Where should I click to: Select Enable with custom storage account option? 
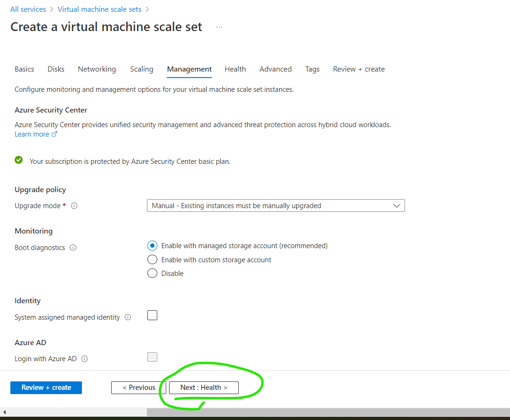(152, 259)
